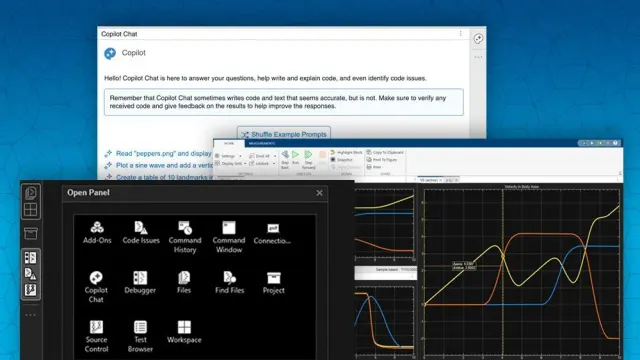
Task: Click the "Hello! Copilot Chat is here" greeting text
Action: 265,78
